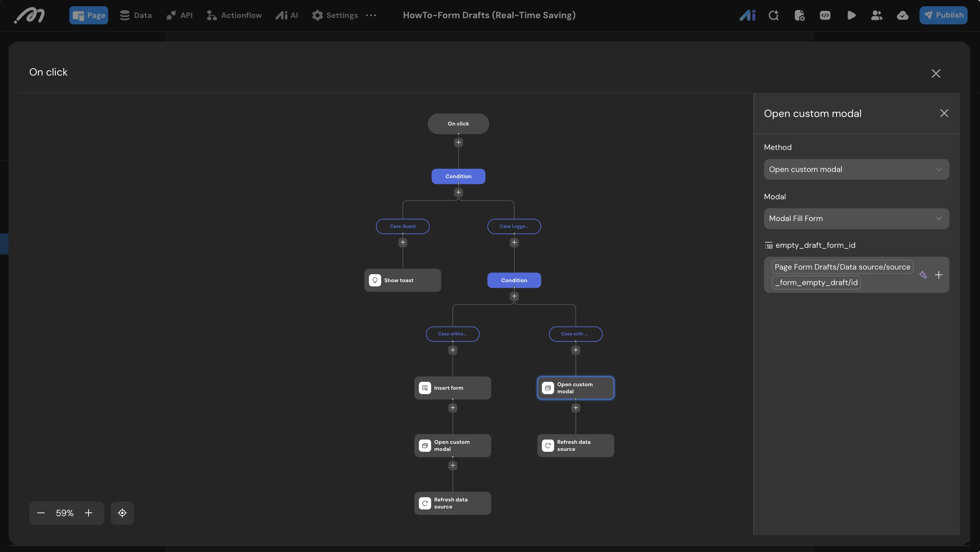Image resolution: width=980 pixels, height=552 pixels.
Task: Select the On click trigger node
Action: pos(458,124)
